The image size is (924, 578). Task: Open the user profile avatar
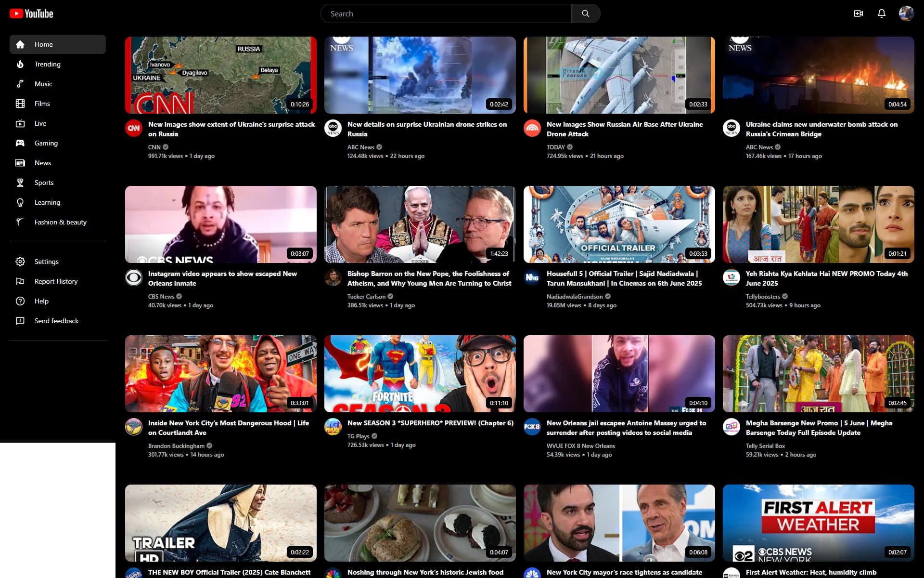tap(906, 13)
